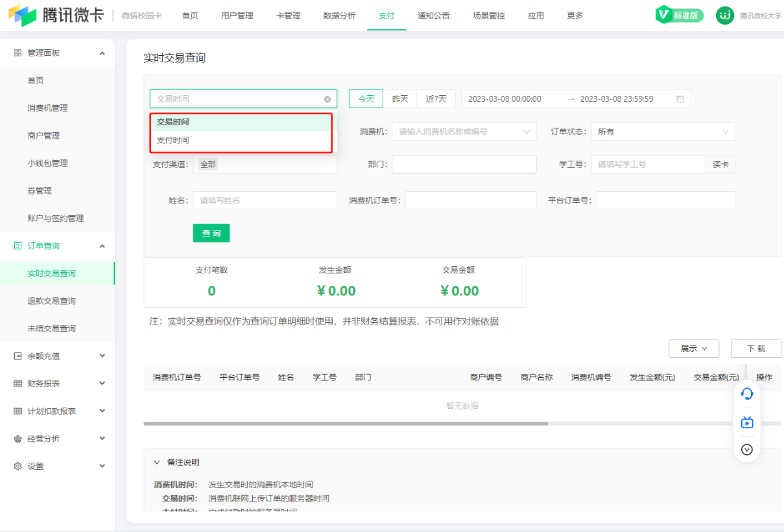Expand the 设置 section chevron
The image size is (784, 532).
(102, 467)
